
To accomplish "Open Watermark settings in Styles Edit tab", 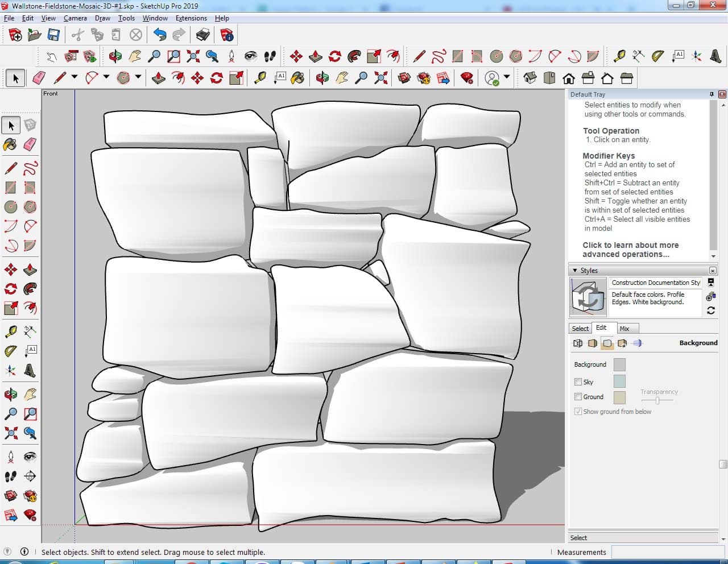I will click(622, 343).
